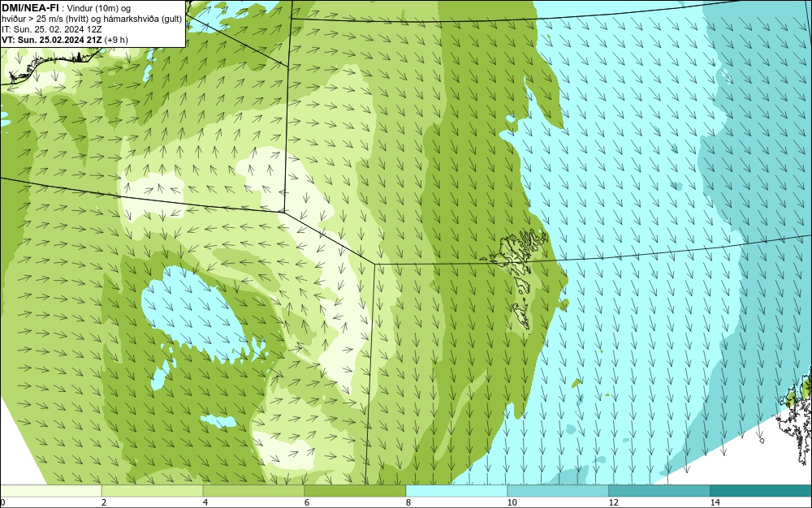Screen dimensions: 812x508
Task: Click the legend label '8'
Action: pos(408,502)
